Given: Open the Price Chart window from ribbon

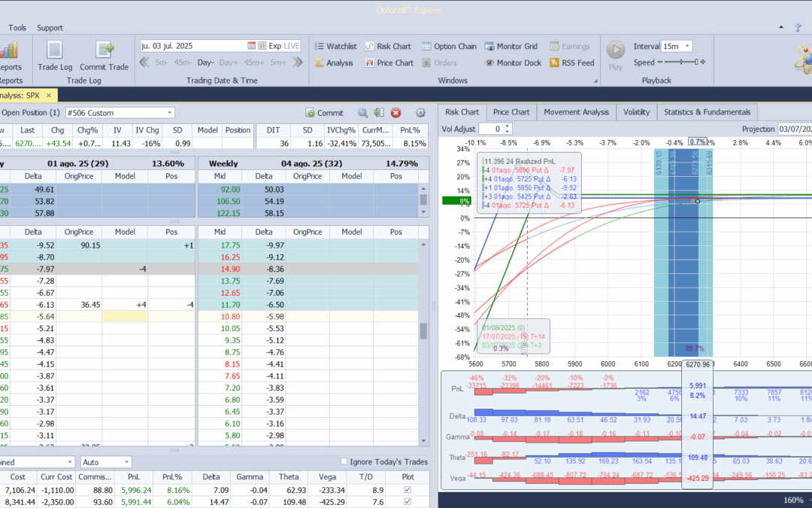Looking at the screenshot, I should point(389,62).
